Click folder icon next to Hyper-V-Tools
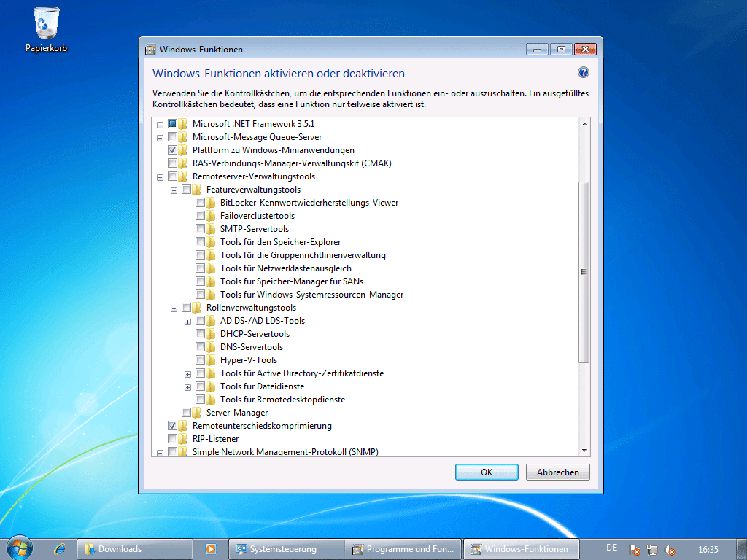Viewport: 747px width, 560px height. pos(211,360)
